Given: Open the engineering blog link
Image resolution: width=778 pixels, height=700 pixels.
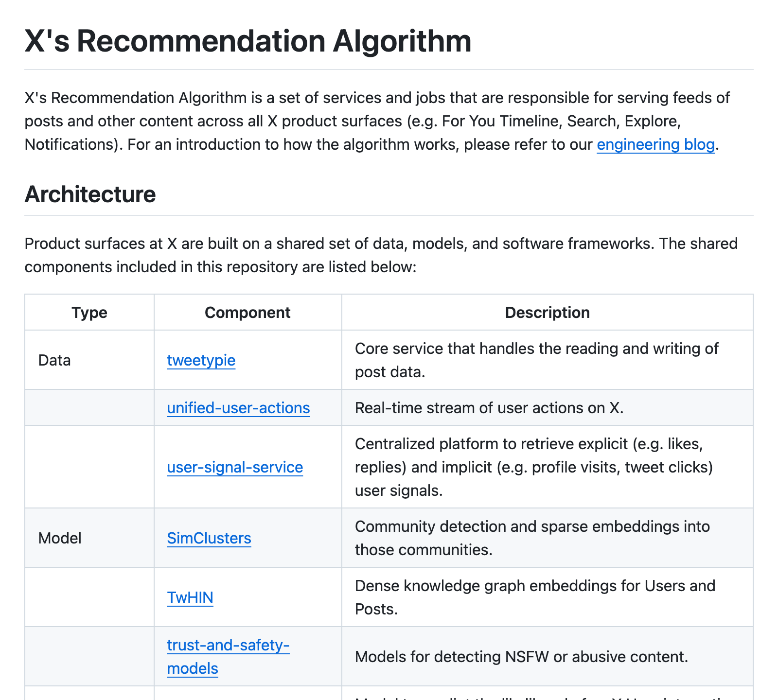Looking at the screenshot, I should point(655,145).
